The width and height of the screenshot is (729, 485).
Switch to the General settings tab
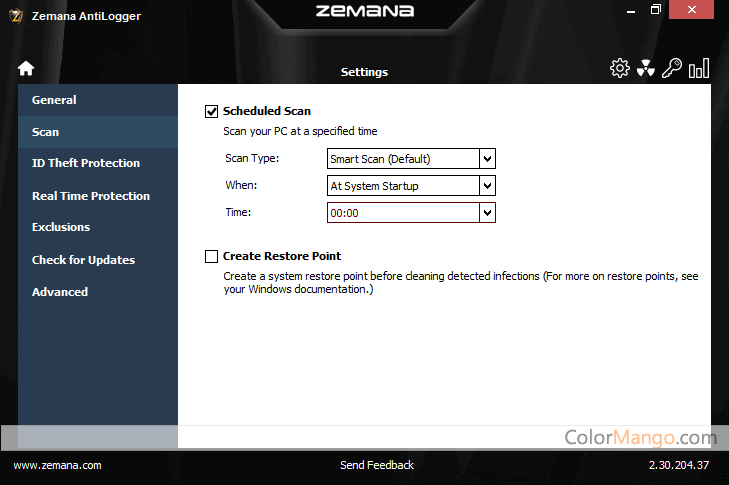point(54,100)
